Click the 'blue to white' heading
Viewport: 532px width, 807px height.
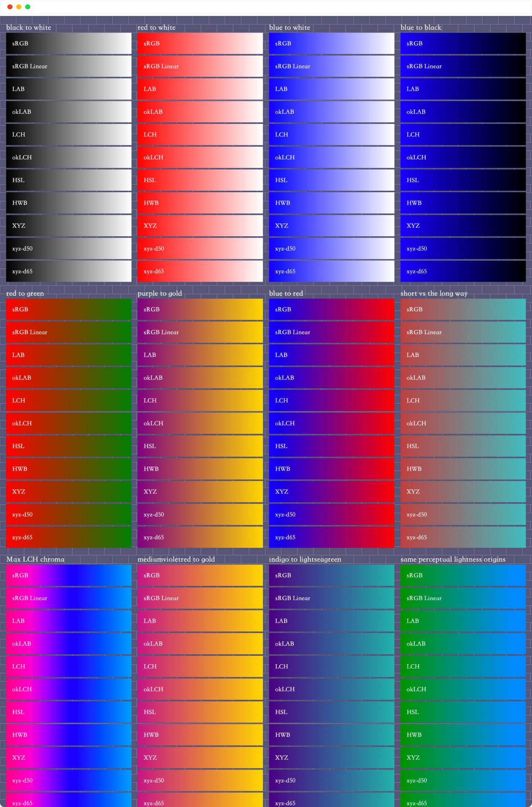290,27
